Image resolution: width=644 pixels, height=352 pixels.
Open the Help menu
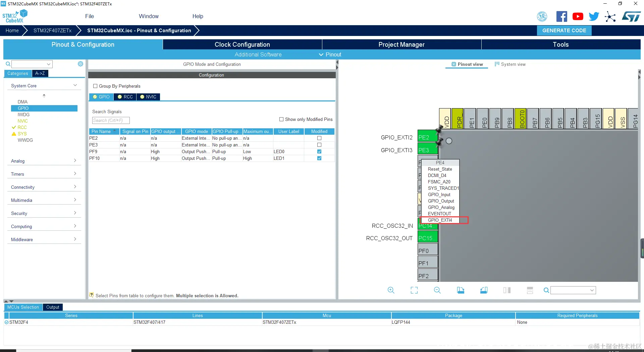click(x=198, y=16)
